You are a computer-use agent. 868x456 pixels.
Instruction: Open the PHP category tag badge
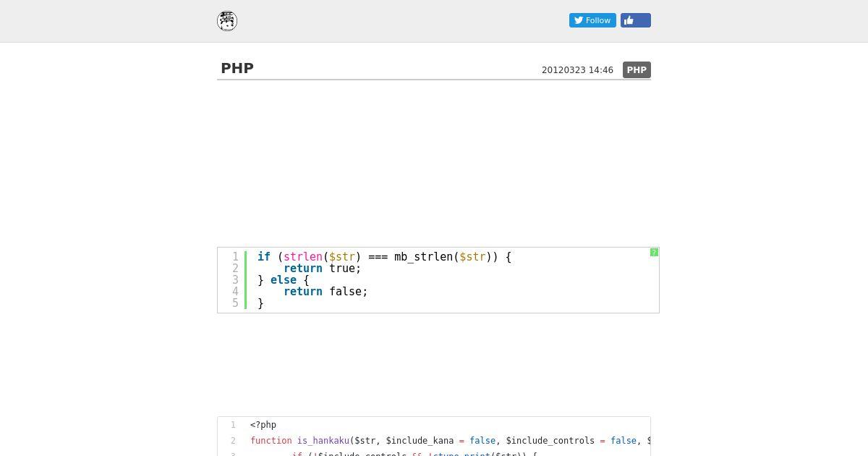637,70
